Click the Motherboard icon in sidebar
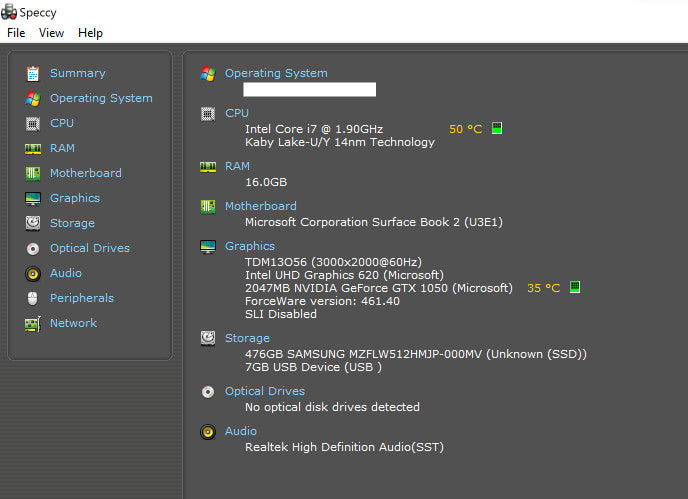The image size is (688, 499). pyautogui.click(x=33, y=174)
